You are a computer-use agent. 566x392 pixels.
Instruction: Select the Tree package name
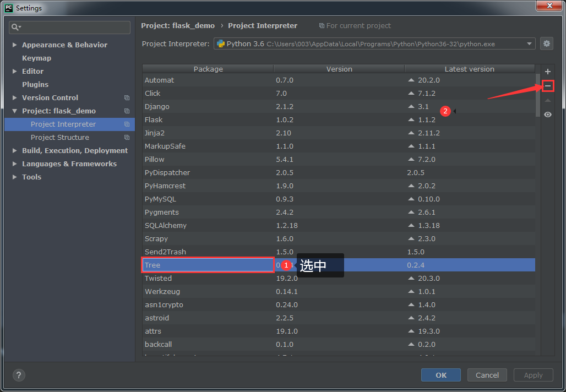[153, 265]
